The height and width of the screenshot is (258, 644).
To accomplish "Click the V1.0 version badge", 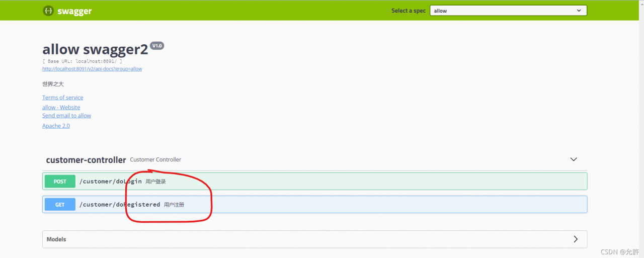I will pyautogui.click(x=157, y=46).
